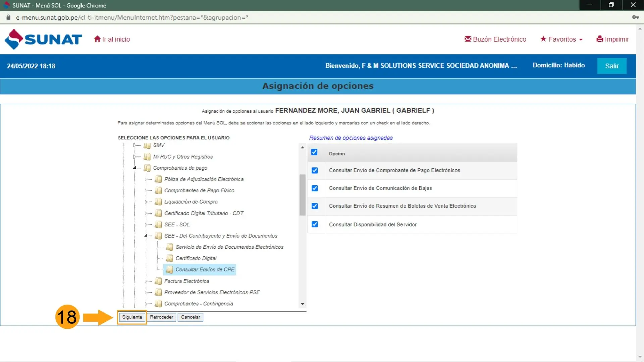Select Comprobantes de Pago Físico tree item
This screenshot has height=362, width=644.
(199, 190)
